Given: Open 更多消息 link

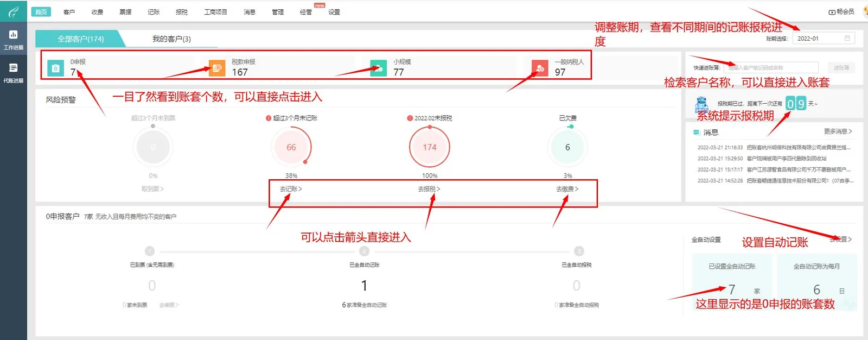Looking at the screenshot, I should point(838,131).
